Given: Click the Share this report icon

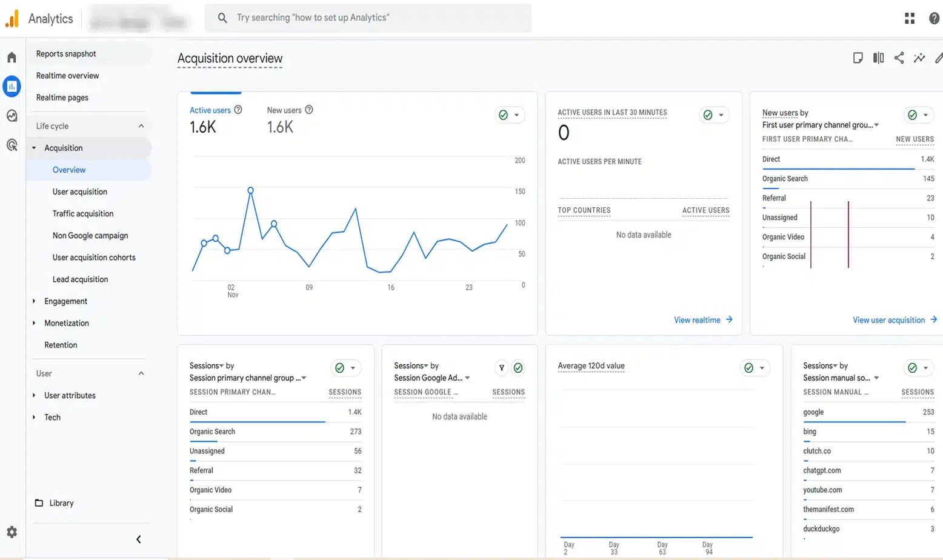Looking at the screenshot, I should [899, 58].
